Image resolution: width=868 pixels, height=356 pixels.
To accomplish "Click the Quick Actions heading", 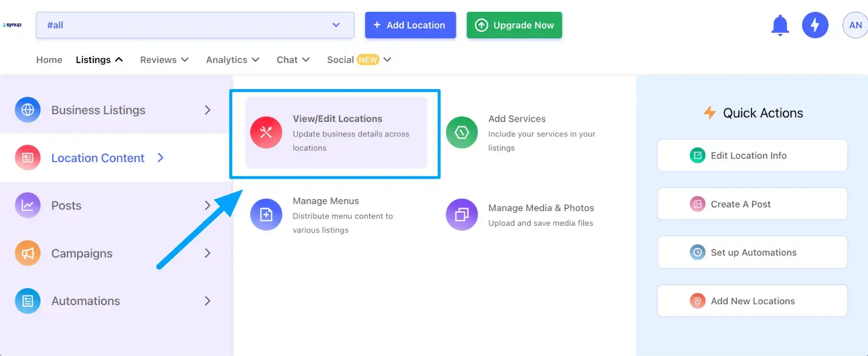I will click(763, 113).
